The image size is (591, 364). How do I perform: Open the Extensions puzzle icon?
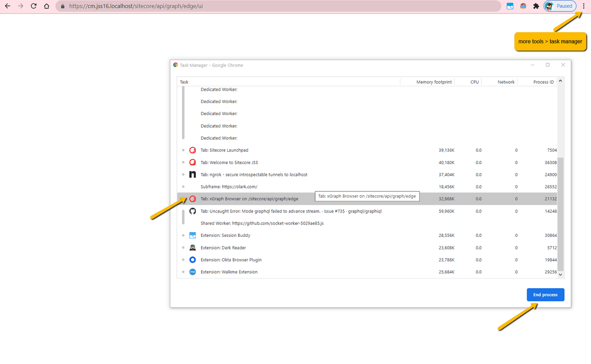(x=536, y=6)
